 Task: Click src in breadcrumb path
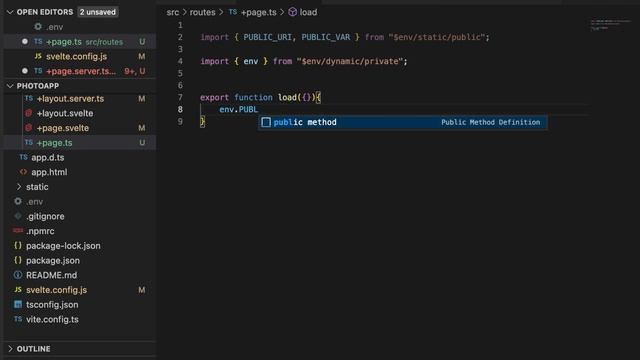tap(173, 12)
